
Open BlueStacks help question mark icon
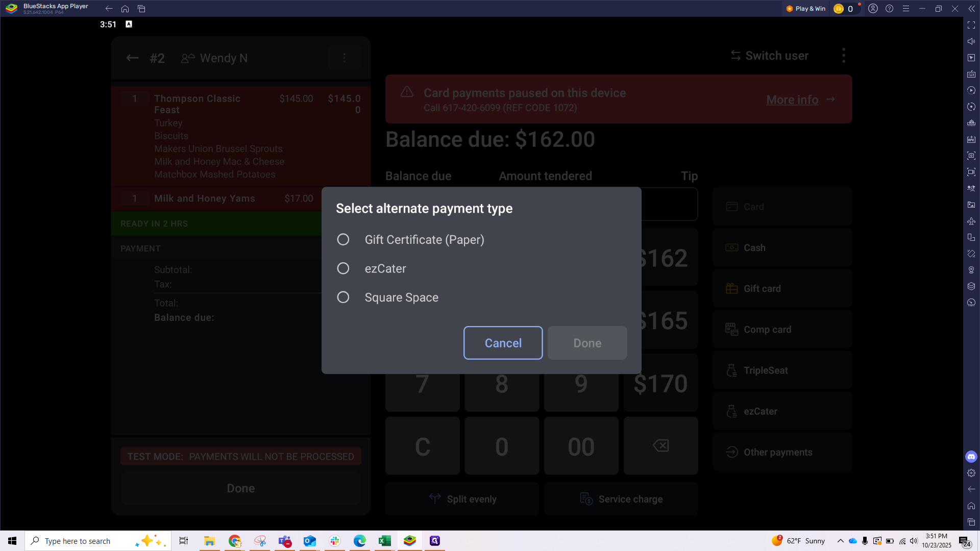pyautogui.click(x=889, y=9)
